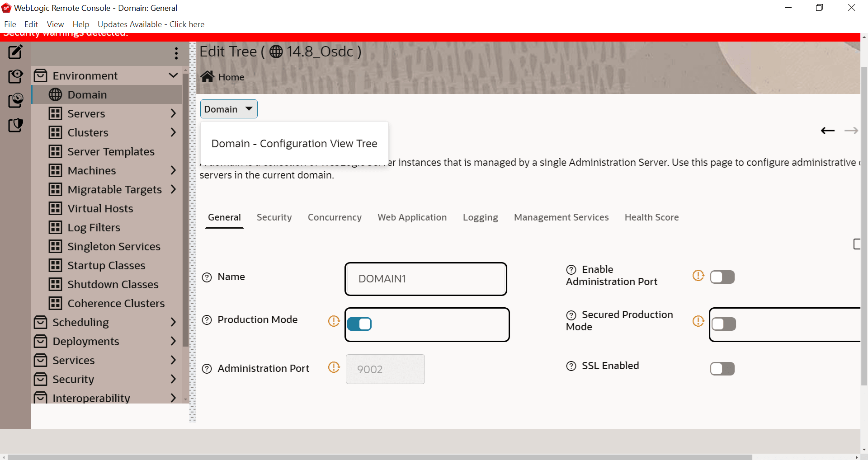Switch to the Web Application tab
The width and height of the screenshot is (868, 460).
click(x=412, y=217)
